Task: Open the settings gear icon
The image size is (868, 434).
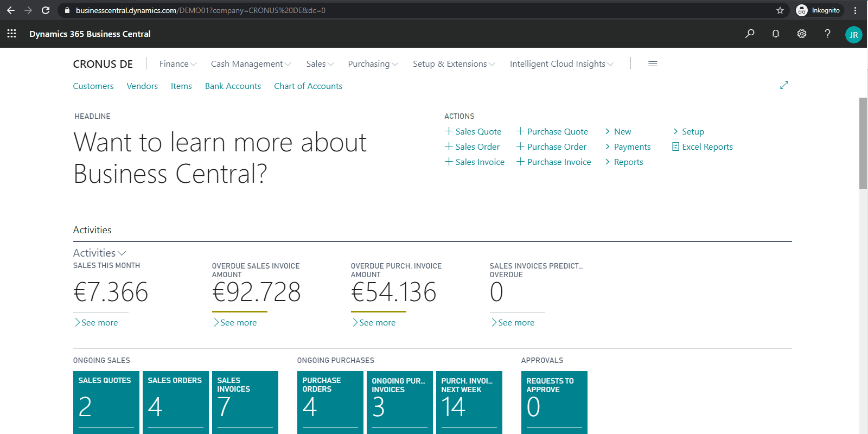Action: 802,34
